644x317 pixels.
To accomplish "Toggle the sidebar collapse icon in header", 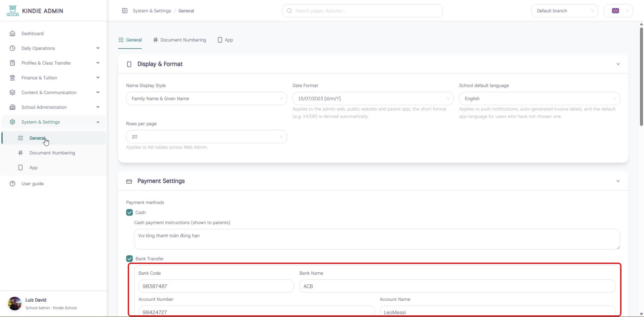I will (x=125, y=11).
